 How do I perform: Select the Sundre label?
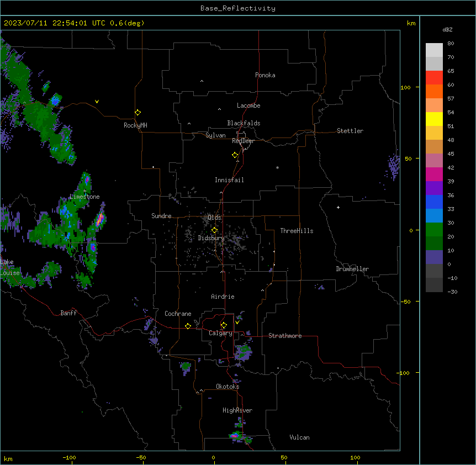coord(161,216)
